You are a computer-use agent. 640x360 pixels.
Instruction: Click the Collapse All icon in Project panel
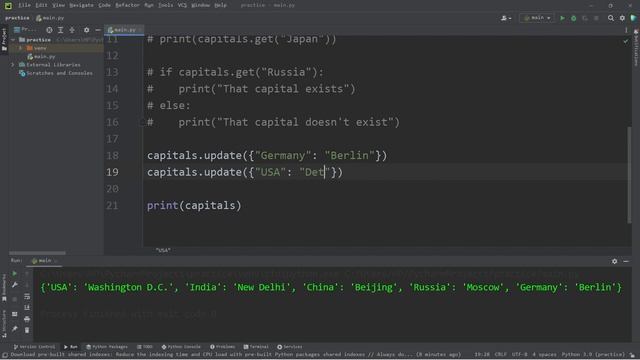pyautogui.click(x=72, y=30)
